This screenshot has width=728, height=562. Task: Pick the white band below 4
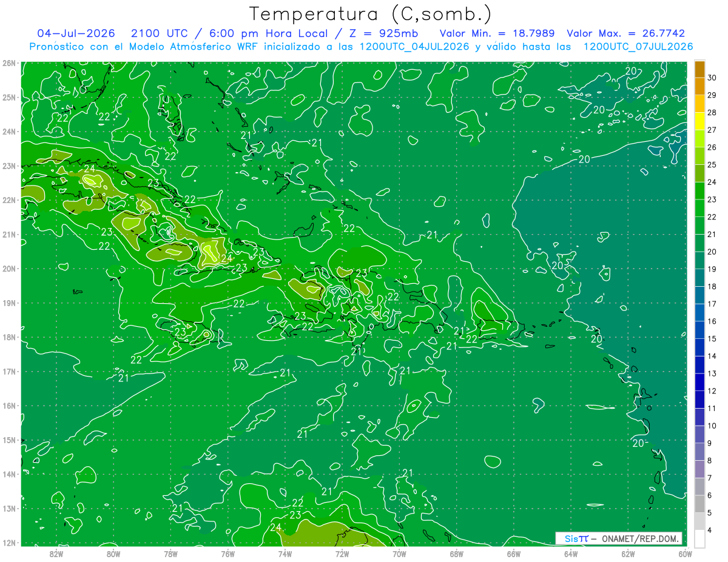point(699,539)
